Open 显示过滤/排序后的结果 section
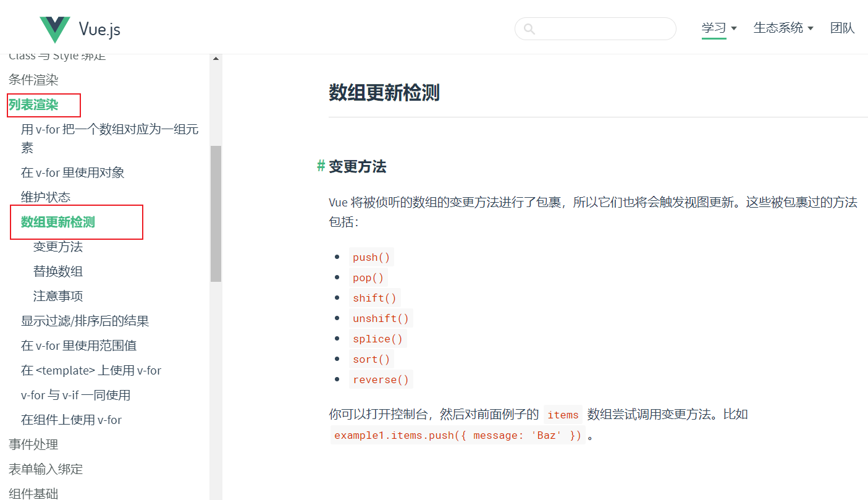 pos(85,321)
